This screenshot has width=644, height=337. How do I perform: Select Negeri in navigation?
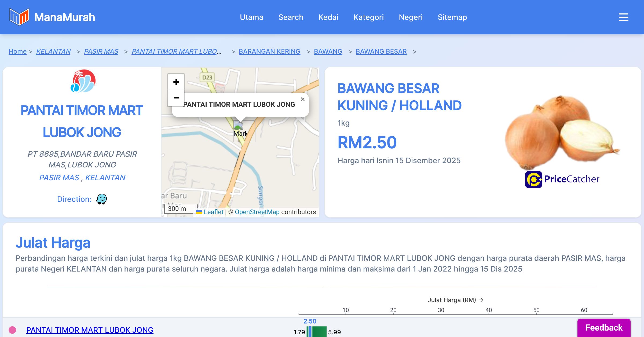(411, 17)
